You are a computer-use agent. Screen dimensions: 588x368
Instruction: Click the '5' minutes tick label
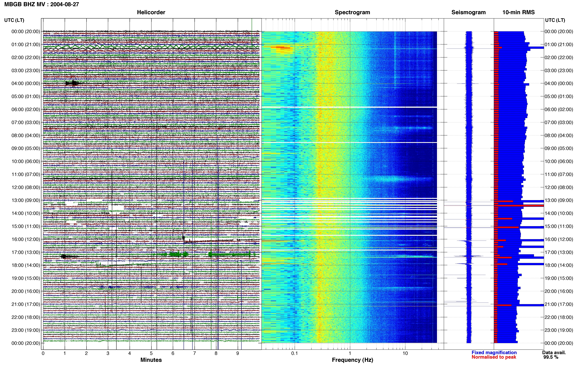click(x=151, y=353)
